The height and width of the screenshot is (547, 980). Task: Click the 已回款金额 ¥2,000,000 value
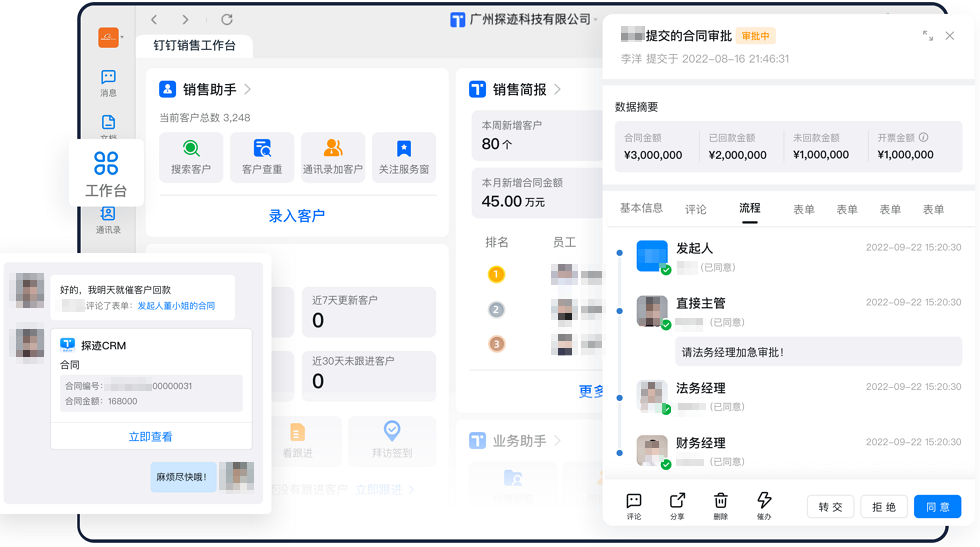click(738, 154)
